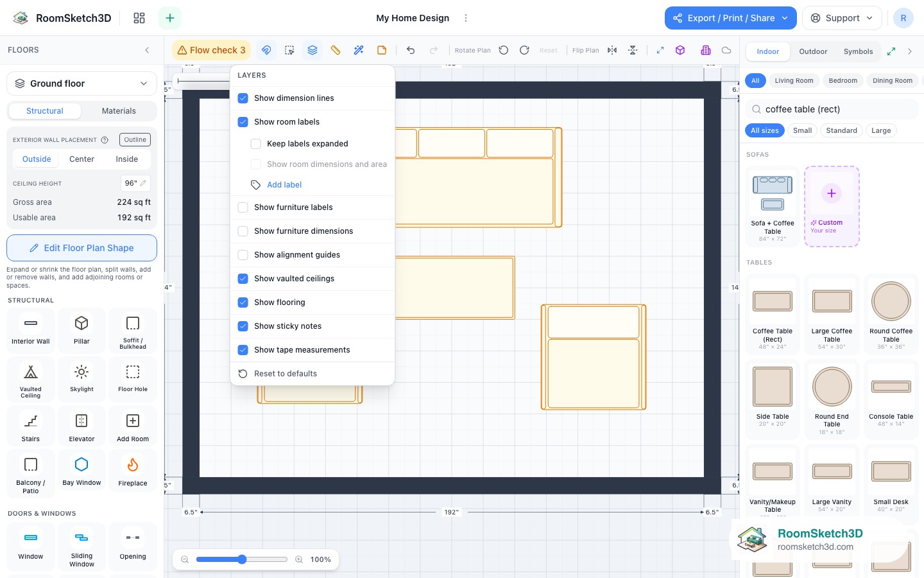Rotate plan clockwise
Viewport: 924px width, 578px height.
(x=524, y=50)
